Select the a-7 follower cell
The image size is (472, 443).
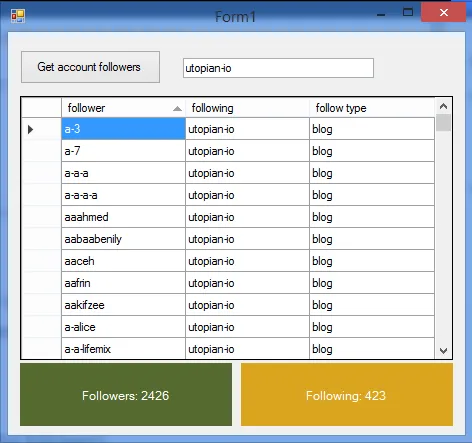tap(123, 151)
